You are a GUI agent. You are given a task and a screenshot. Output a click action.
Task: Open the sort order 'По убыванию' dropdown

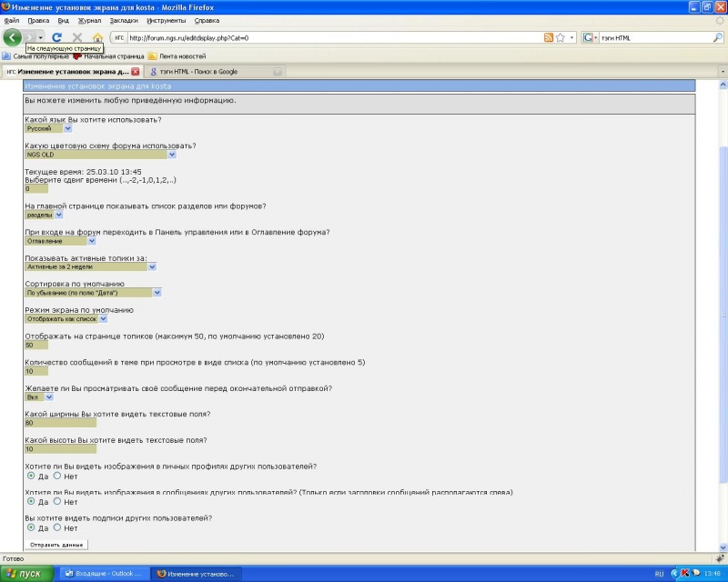pyautogui.click(x=157, y=293)
